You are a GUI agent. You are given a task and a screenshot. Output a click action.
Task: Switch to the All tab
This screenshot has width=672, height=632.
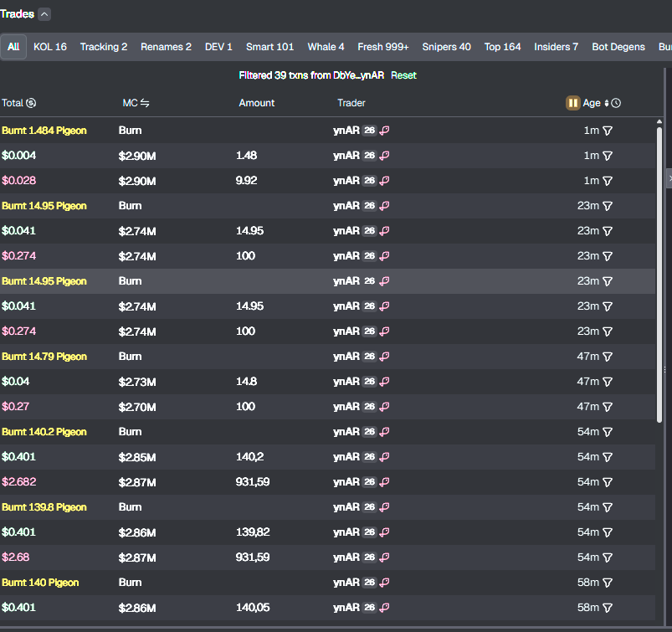13,47
